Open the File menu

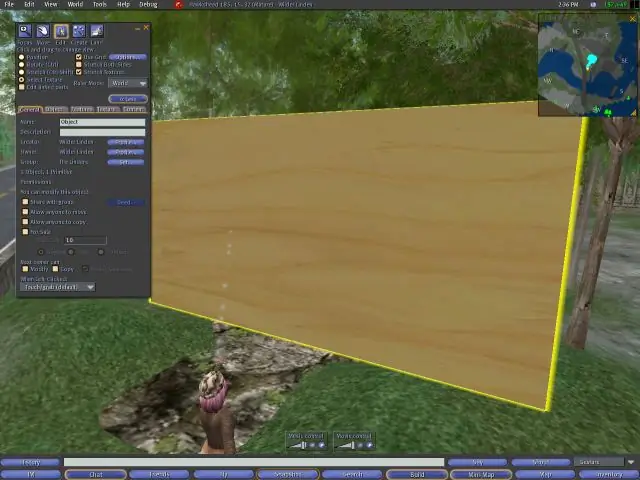click(x=9, y=4)
